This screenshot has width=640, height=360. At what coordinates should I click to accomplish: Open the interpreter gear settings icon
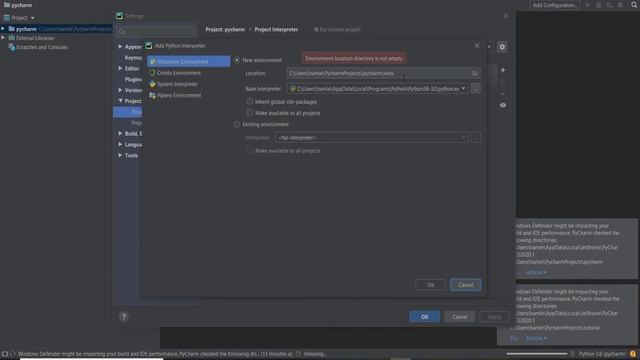[502, 47]
